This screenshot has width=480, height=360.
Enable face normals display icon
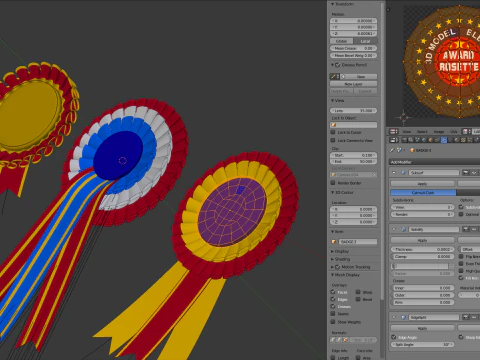(x=345, y=340)
